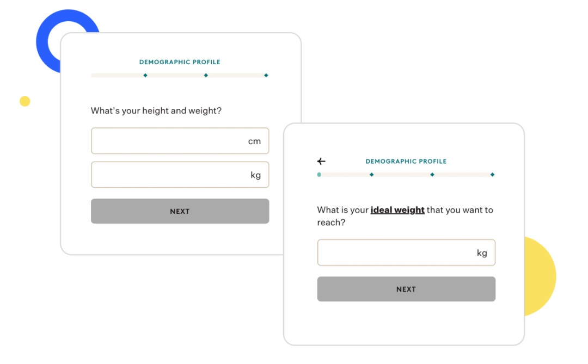Click final diamond marker on right progress bar

(x=493, y=175)
